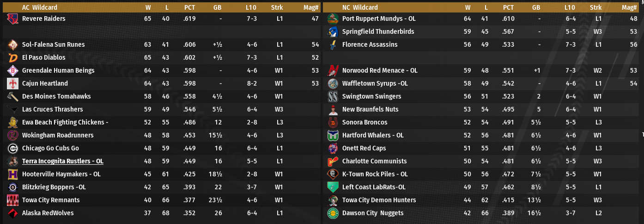Click the Alaska RedWolves logo icon
Image resolution: width=644 pixels, height=224 pixels.
[x=12, y=213]
